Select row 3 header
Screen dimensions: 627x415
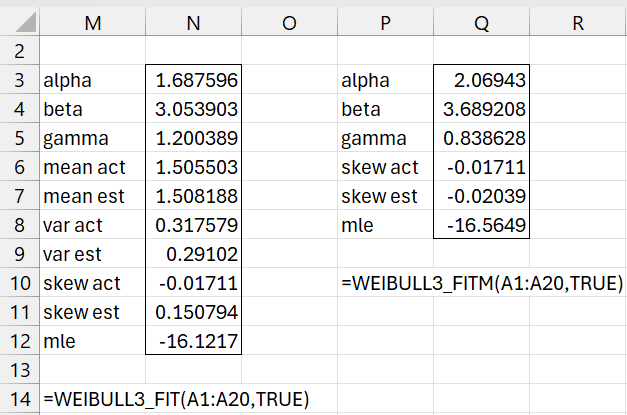coord(18,80)
